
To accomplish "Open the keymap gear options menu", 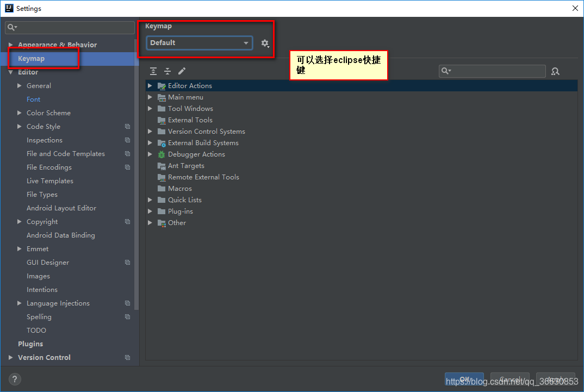I will point(265,43).
